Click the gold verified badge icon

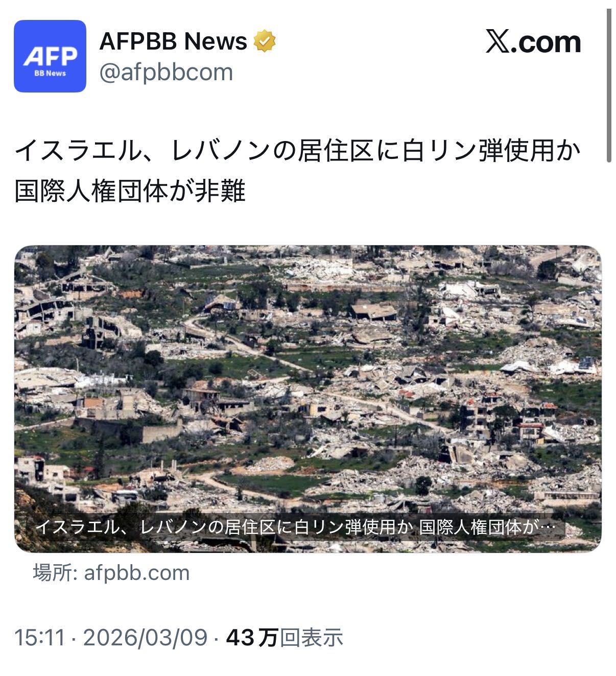(x=264, y=41)
